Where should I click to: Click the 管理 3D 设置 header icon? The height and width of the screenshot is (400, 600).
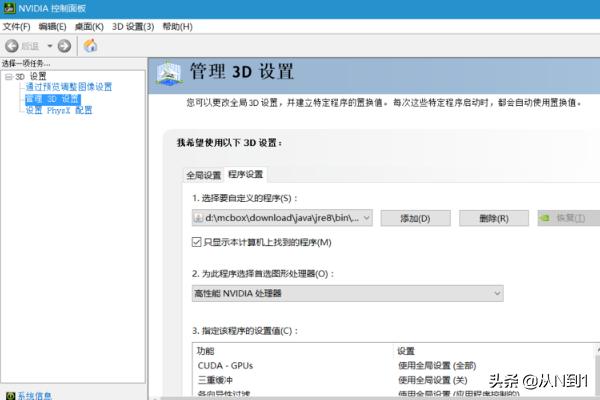[169, 73]
